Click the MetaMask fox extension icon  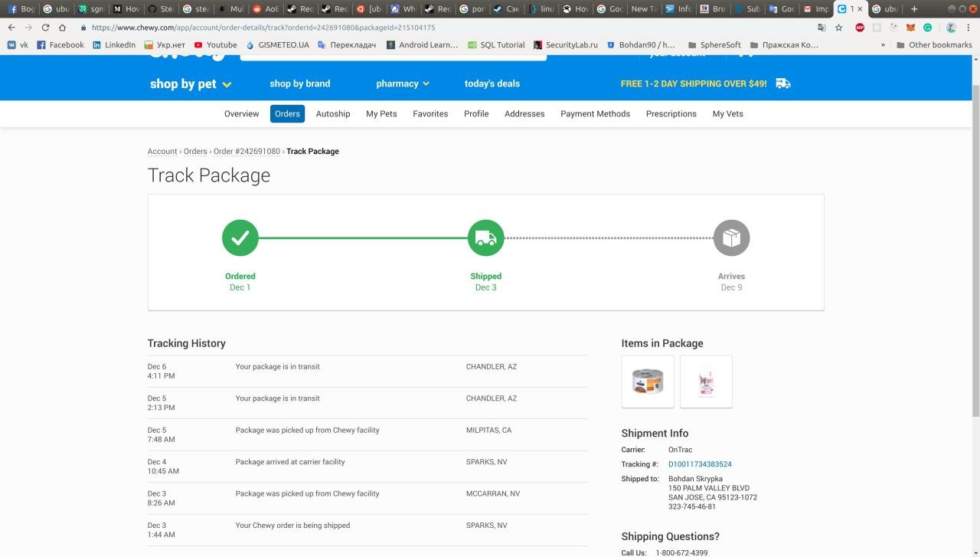(x=910, y=28)
